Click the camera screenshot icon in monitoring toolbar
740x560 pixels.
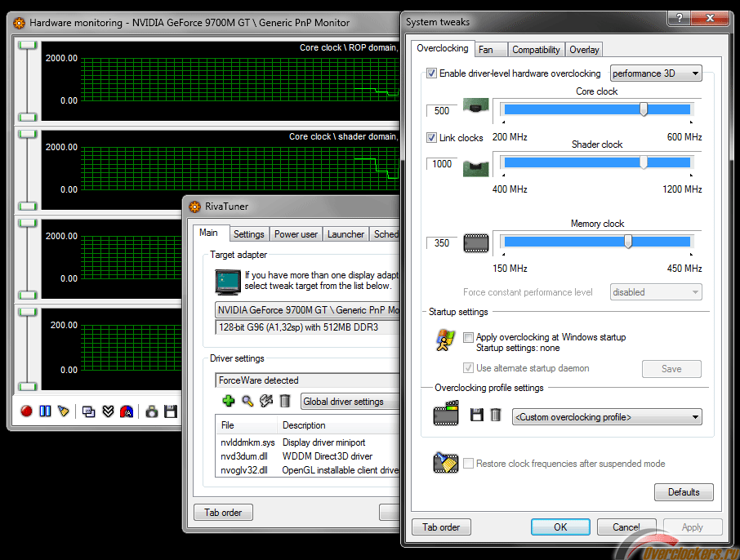(x=152, y=411)
